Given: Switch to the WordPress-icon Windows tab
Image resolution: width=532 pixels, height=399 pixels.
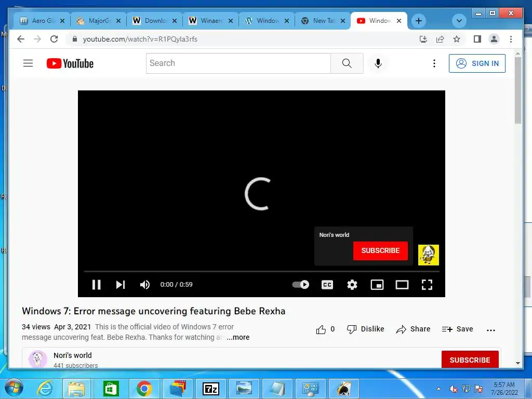Looking at the screenshot, I should pos(267,21).
